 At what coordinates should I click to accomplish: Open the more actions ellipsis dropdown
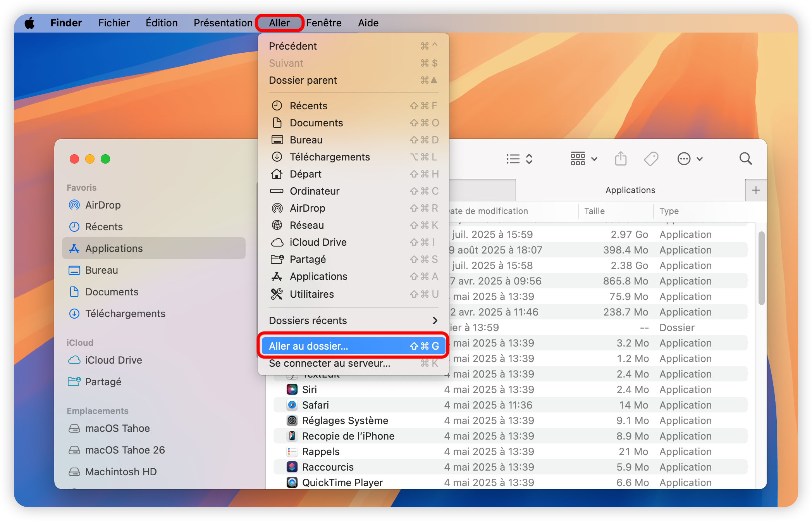[x=690, y=159]
